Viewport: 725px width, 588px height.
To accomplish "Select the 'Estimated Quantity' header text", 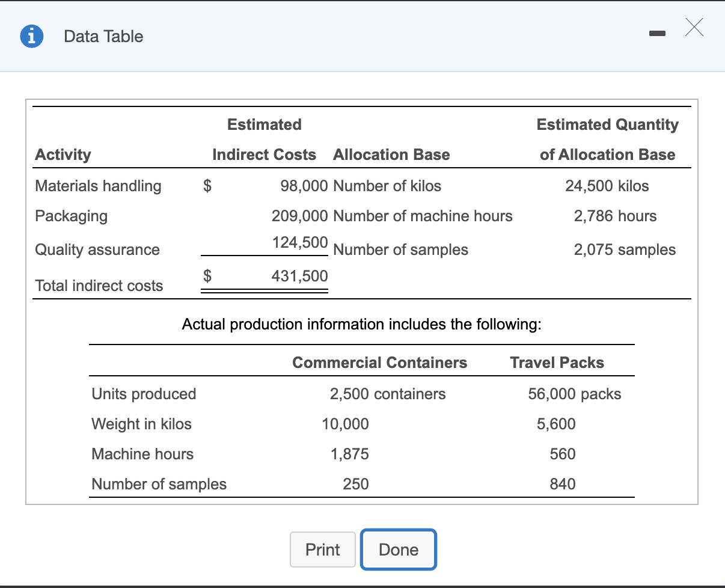I will pos(608,124).
